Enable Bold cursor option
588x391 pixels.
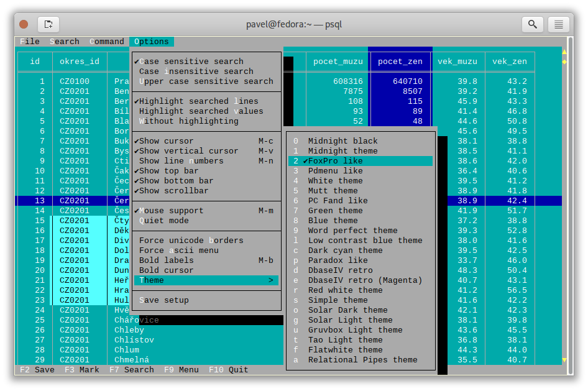(x=206, y=270)
